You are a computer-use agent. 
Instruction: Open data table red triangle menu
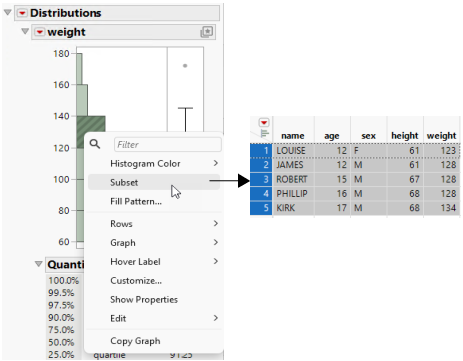(264, 123)
